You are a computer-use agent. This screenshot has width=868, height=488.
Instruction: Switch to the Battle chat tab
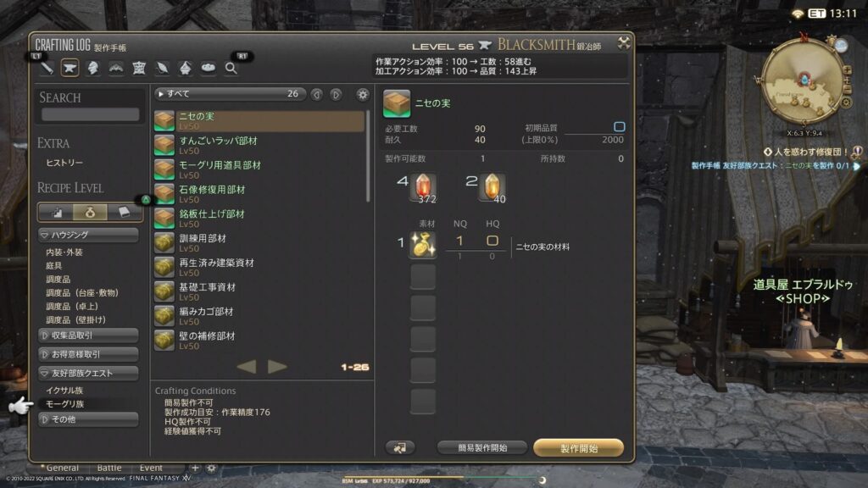109,468
